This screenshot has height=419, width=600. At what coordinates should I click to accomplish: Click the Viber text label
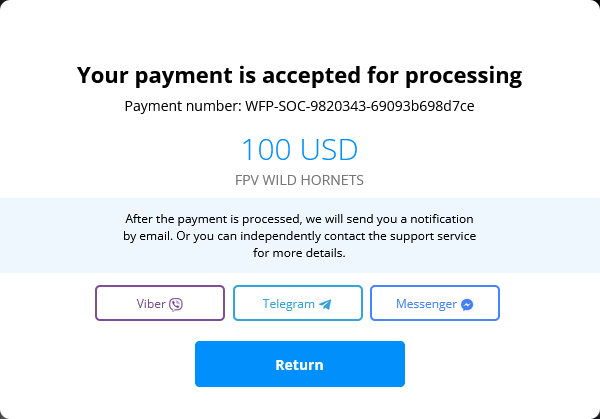(151, 304)
